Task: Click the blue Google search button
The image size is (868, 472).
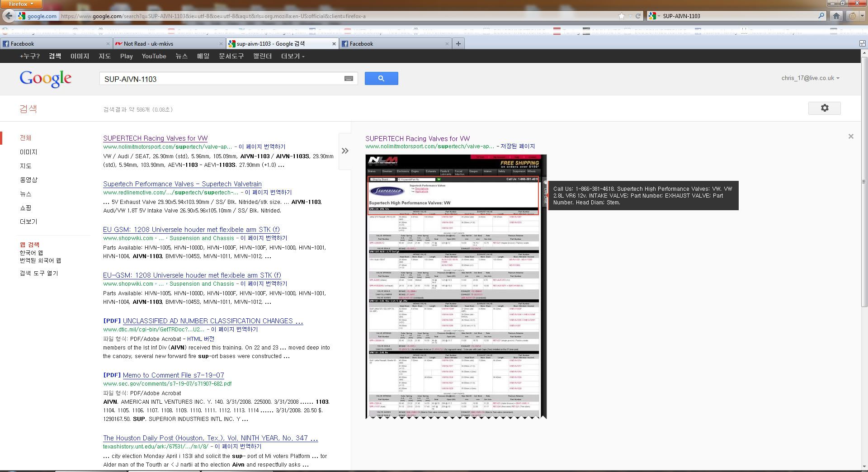Action: pyautogui.click(x=381, y=79)
